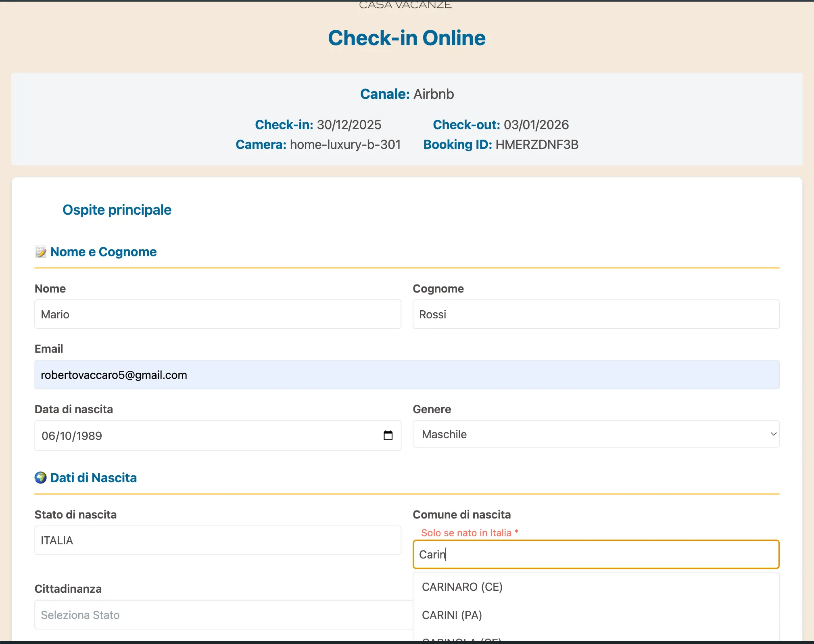The height and width of the screenshot is (644, 814).
Task: Click the date value 06/10/1989
Action: point(71,435)
